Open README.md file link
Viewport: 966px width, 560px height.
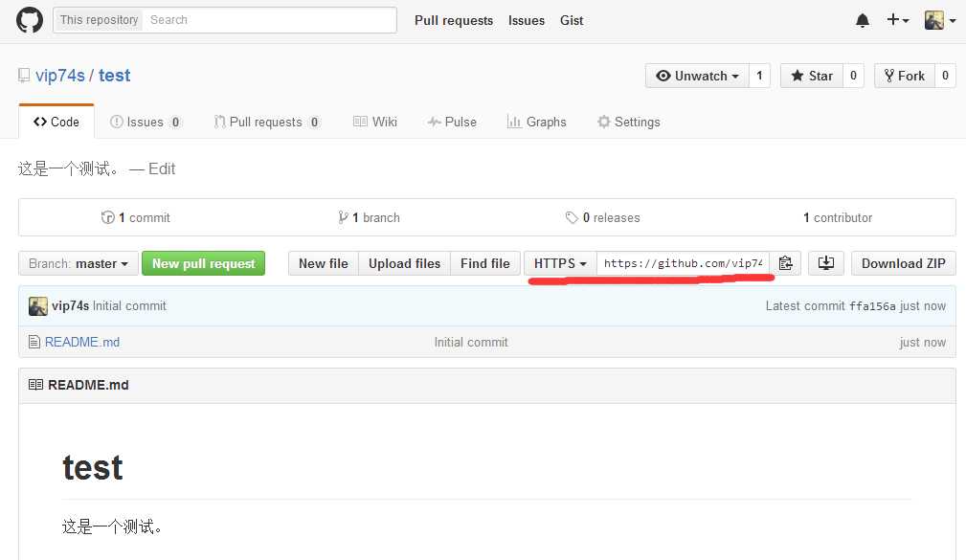click(82, 342)
